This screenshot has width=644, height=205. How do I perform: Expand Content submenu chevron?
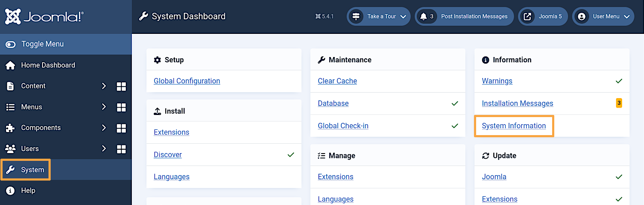click(103, 86)
